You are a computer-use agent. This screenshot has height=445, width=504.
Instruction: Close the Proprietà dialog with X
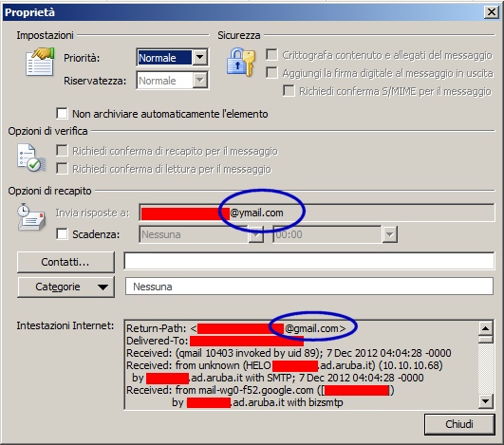click(x=491, y=12)
